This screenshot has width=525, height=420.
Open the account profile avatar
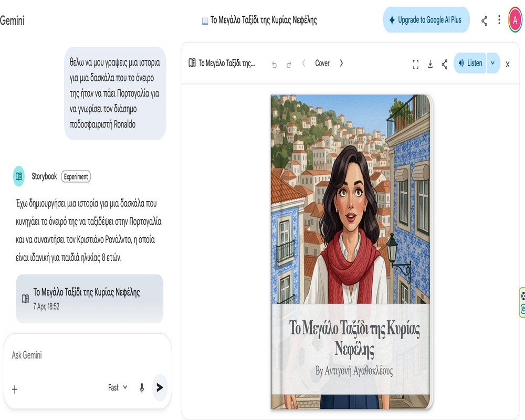pyautogui.click(x=516, y=20)
